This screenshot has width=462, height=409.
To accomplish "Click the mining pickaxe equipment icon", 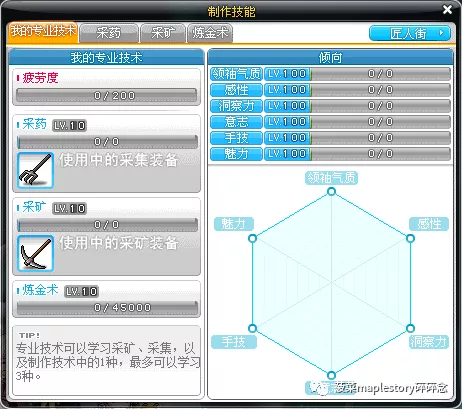I will click(35, 253).
